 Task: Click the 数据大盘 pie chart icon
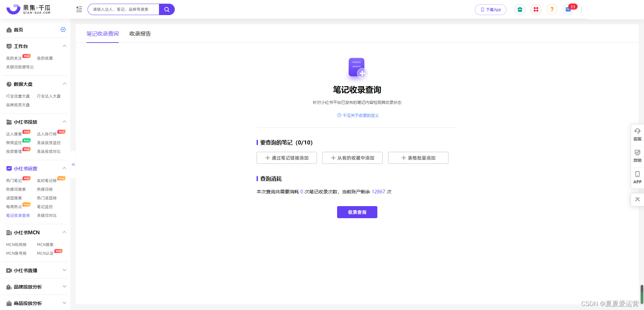coord(9,84)
